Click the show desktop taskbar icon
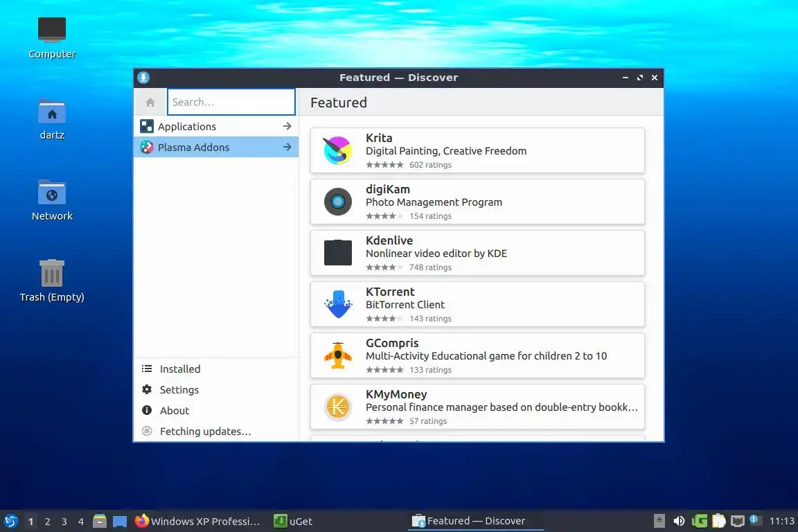798x532 pixels. tap(120, 522)
